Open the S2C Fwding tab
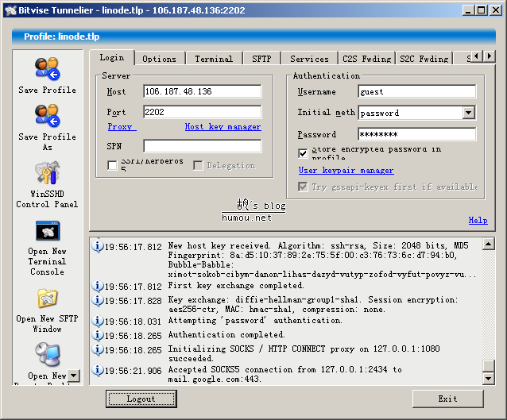Viewport: 507px width, 420px height. point(424,59)
